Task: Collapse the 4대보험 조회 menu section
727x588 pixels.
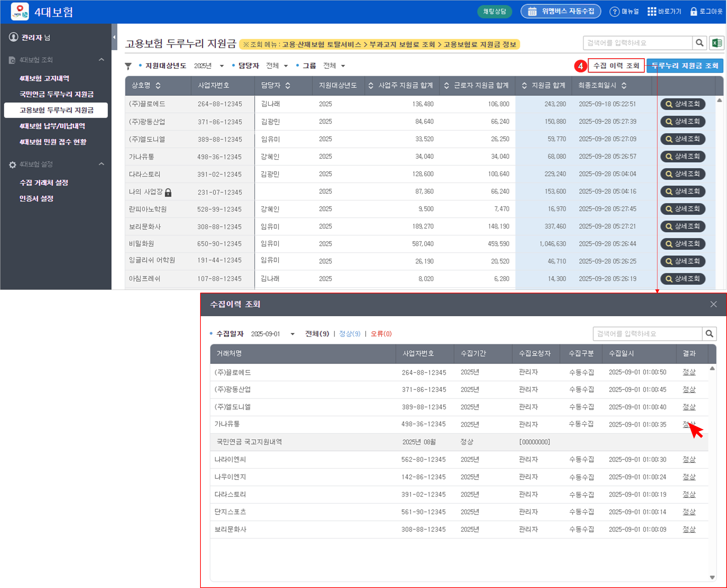Action: pyautogui.click(x=101, y=60)
